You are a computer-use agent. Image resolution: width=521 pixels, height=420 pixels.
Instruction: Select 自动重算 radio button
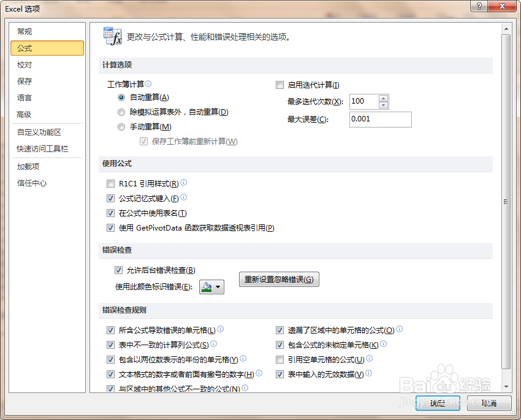click(x=121, y=97)
